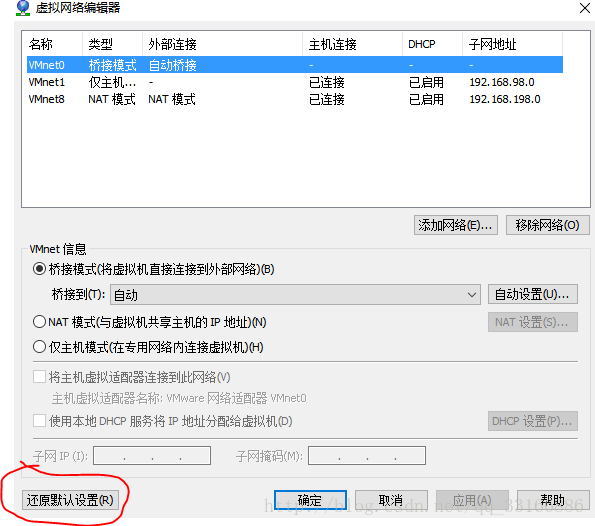Image resolution: width=595 pixels, height=526 pixels.
Task: Open NAT 设置(S)... button
Action: (533, 322)
